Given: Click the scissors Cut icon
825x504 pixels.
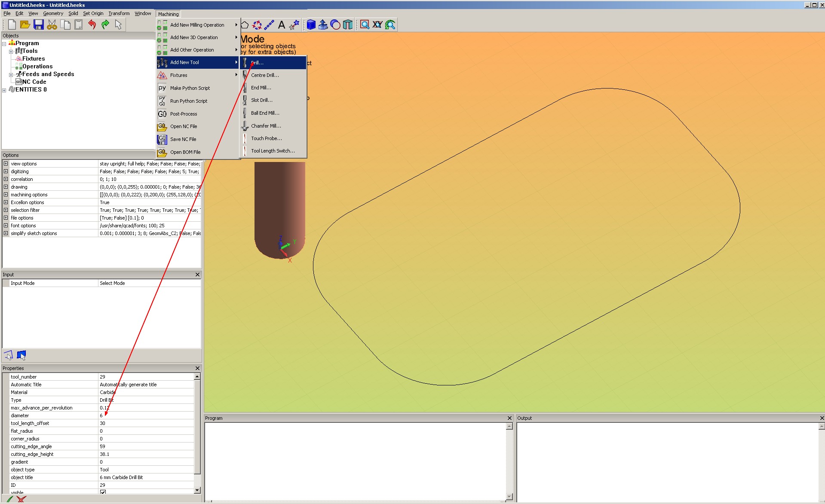Looking at the screenshot, I should (x=52, y=25).
